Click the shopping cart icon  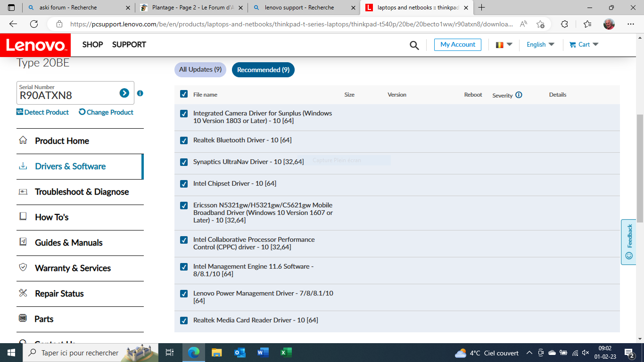tap(573, 45)
